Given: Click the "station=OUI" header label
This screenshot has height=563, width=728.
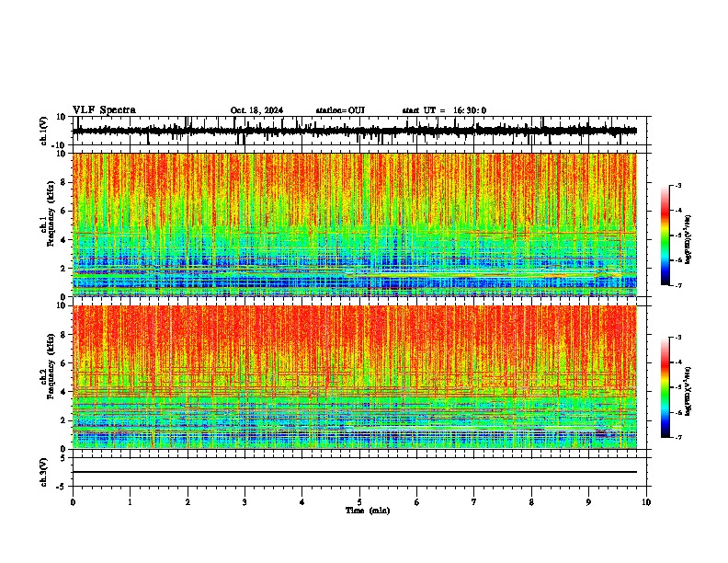Looking at the screenshot, I should coord(340,110).
